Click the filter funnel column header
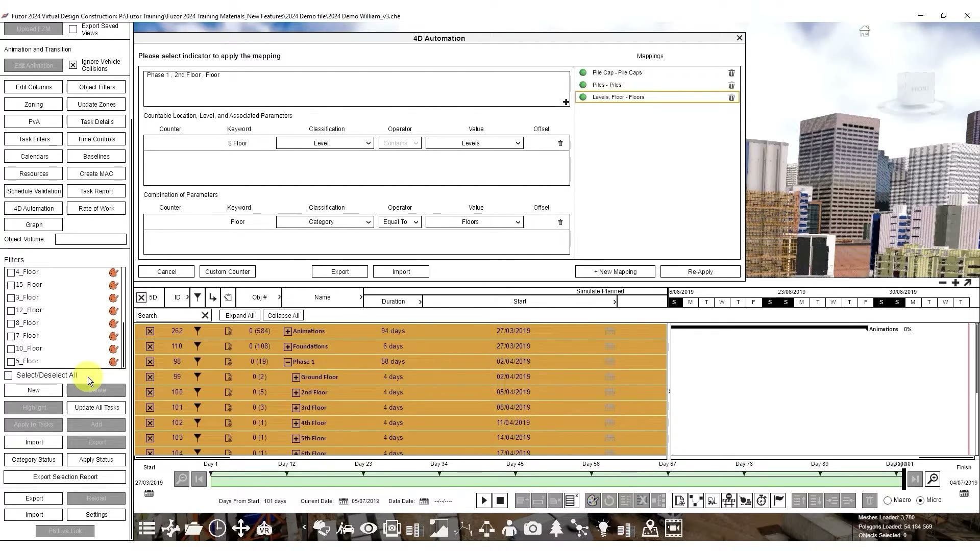This screenshot has height=551, width=980. (198, 297)
